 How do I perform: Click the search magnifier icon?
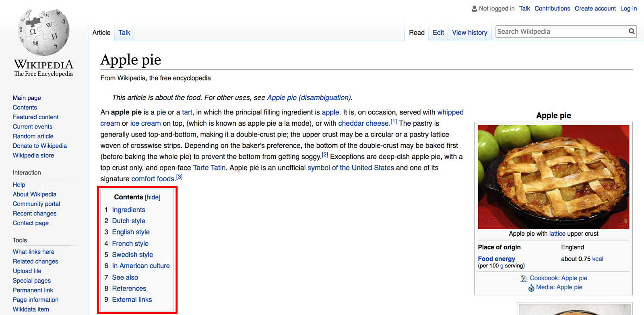coord(632,31)
